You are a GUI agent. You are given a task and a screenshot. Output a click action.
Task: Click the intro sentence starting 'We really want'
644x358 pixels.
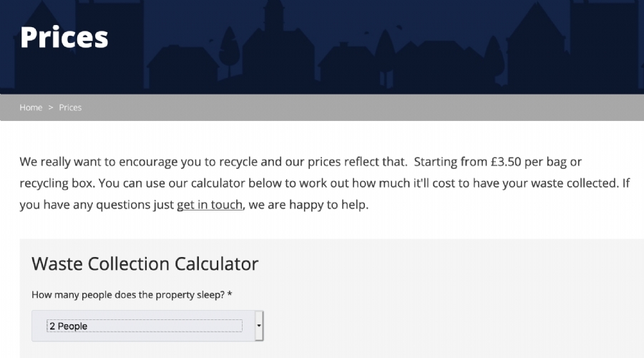(213, 162)
